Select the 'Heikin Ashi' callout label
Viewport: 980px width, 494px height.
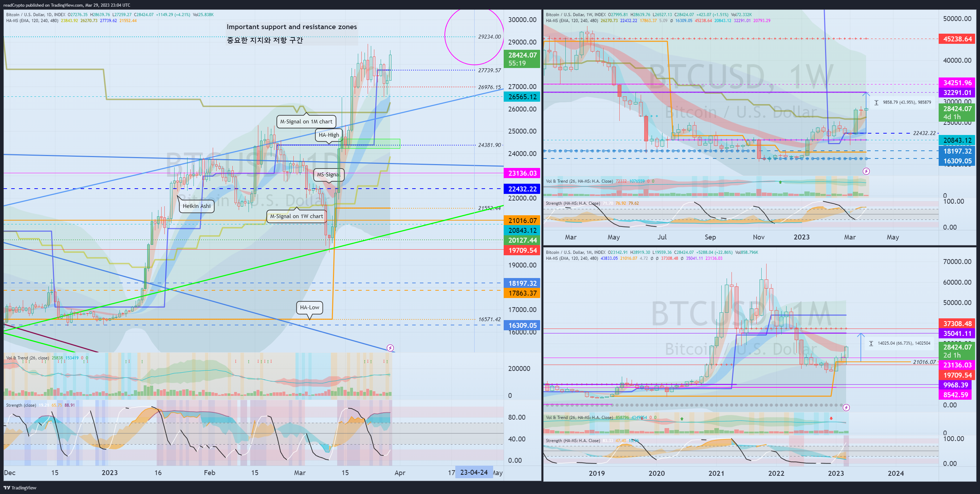click(196, 206)
